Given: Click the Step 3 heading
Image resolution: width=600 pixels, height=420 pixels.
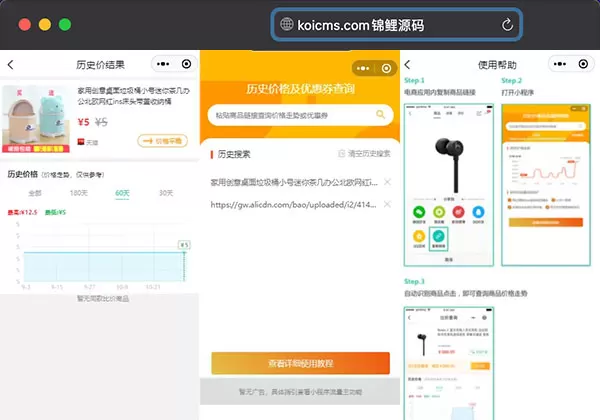Looking at the screenshot, I should pyautogui.click(x=414, y=282).
